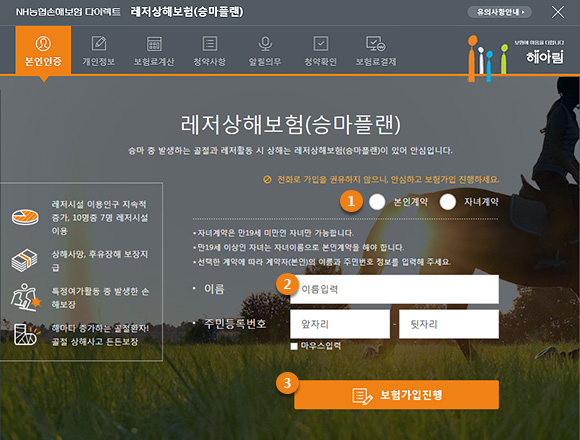580x440 pixels.
Task: Click the notice 자녀계약은 만19세 미만인 자녀만 가능합니다
Action: point(276,233)
